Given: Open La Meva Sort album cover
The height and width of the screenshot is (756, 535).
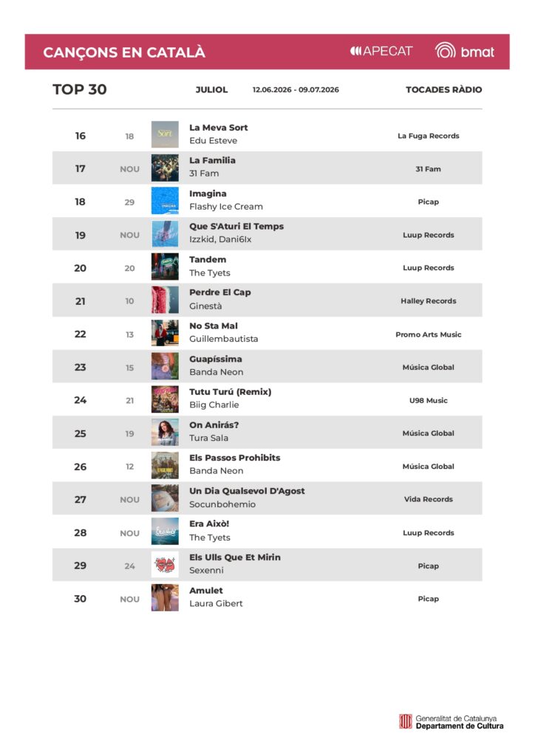Looking at the screenshot, I should coord(165,134).
